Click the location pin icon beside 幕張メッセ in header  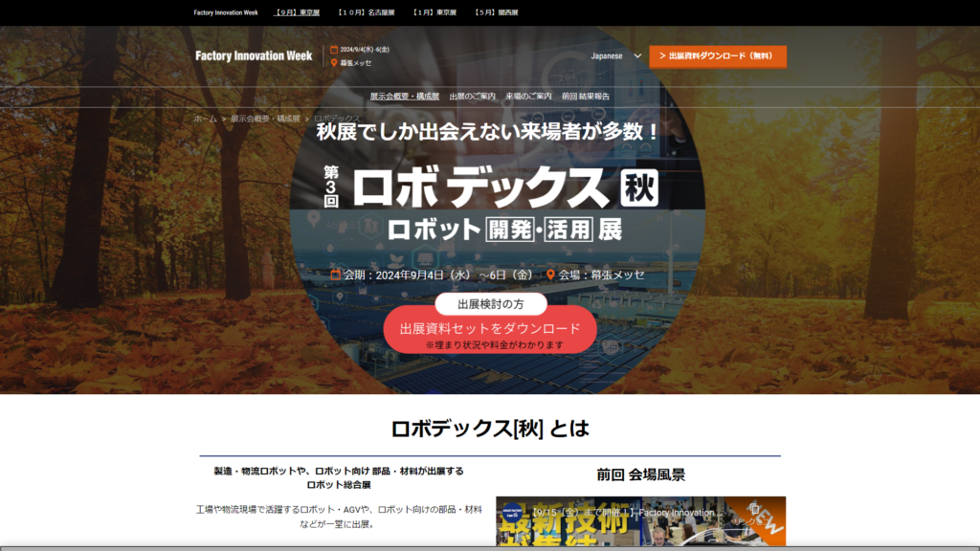(334, 62)
